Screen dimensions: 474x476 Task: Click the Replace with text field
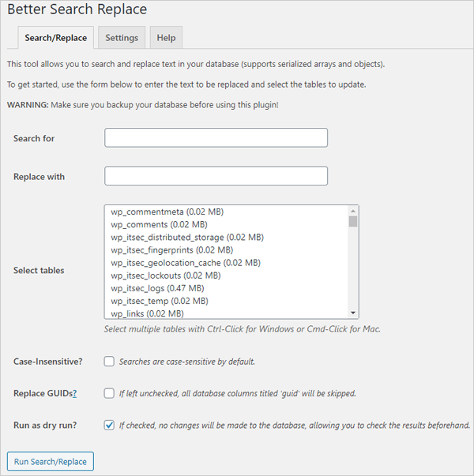pyautogui.click(x=216, y=176)
